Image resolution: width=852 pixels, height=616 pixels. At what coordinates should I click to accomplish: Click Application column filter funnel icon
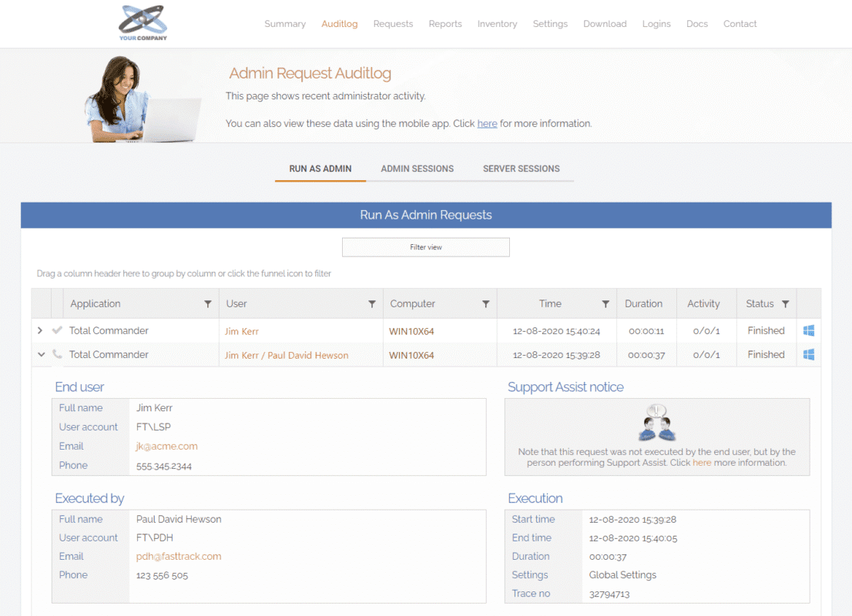click(208, 304)
